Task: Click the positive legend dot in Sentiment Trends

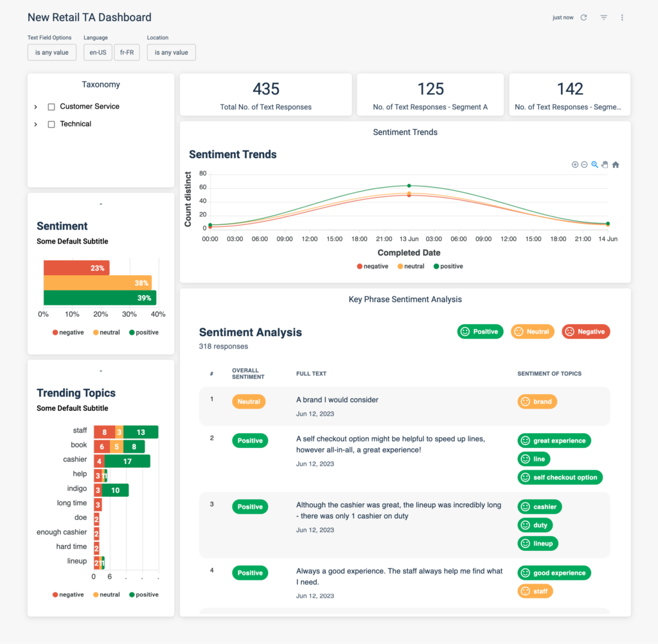Action: tap(436, 266)
